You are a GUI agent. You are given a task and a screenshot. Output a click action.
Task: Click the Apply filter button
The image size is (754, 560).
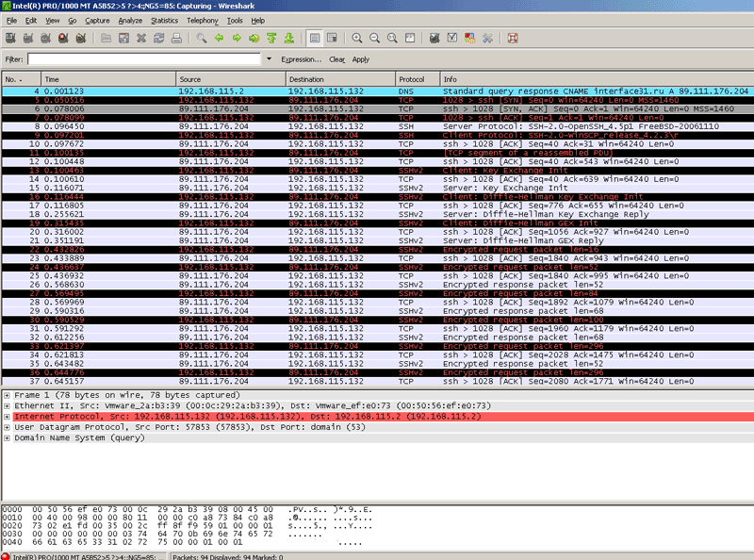[360, 59]
